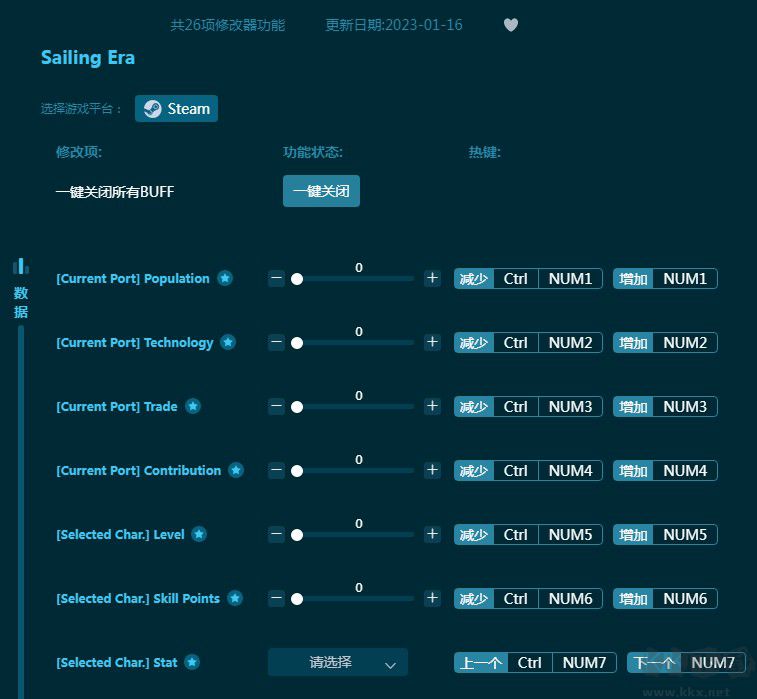Click star icon beside Stat
This screenshot has height=699, width=757.
click(x=193, y=662)
